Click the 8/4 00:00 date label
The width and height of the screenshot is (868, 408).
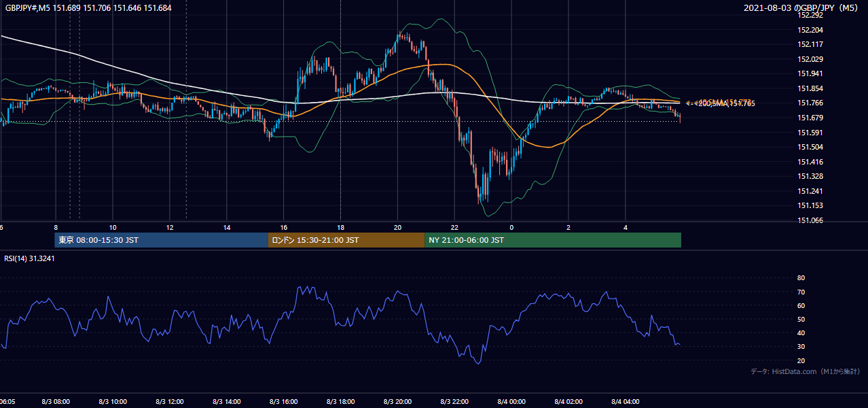[512, 402]
